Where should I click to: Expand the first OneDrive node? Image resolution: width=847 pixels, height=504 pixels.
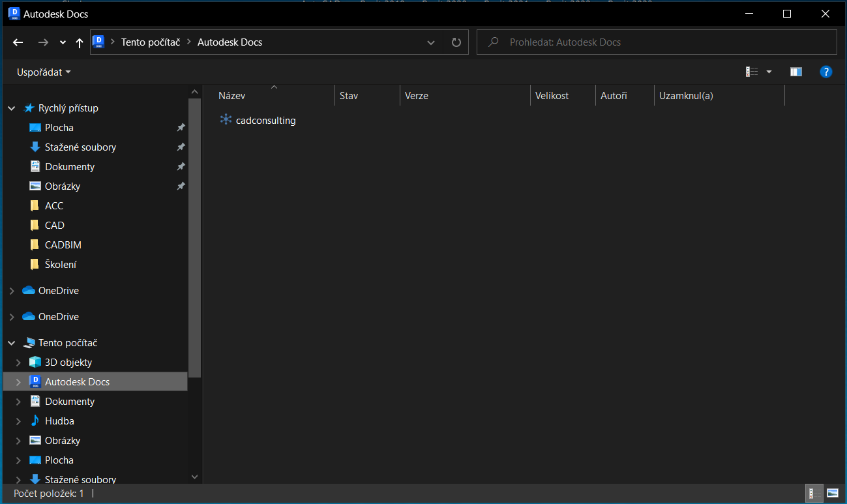coord(12,291)
